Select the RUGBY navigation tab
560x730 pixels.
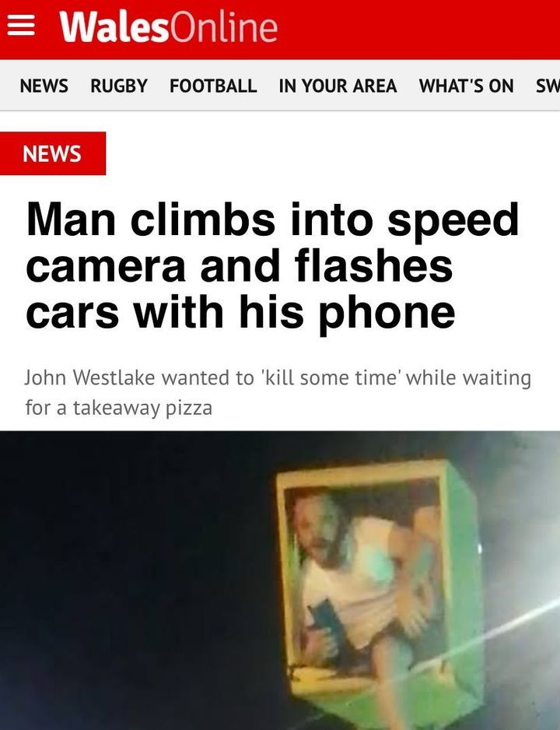click(118, 86)
